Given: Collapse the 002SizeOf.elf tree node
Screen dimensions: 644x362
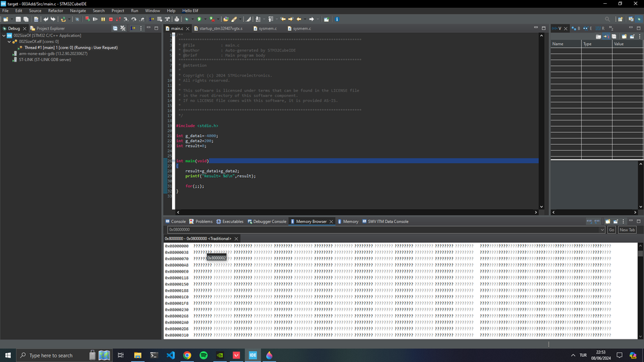Looking at the screenshot, I should [x=9, y=42].
